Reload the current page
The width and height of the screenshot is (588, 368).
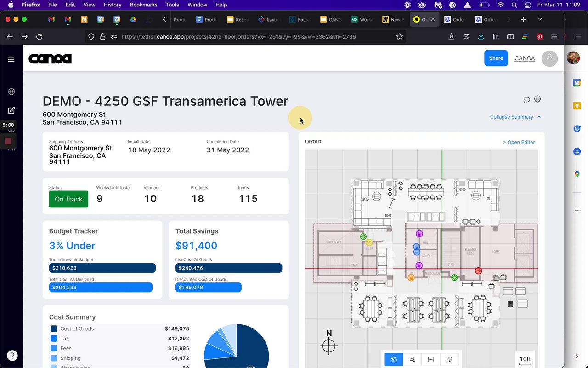coord(40,37)
